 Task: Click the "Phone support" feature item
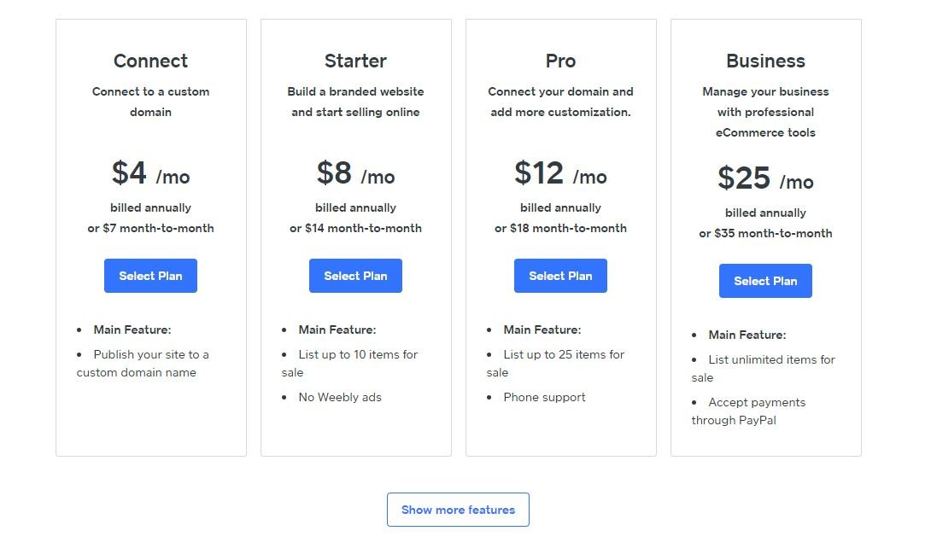pyautogui.click(x=544, y=397)
